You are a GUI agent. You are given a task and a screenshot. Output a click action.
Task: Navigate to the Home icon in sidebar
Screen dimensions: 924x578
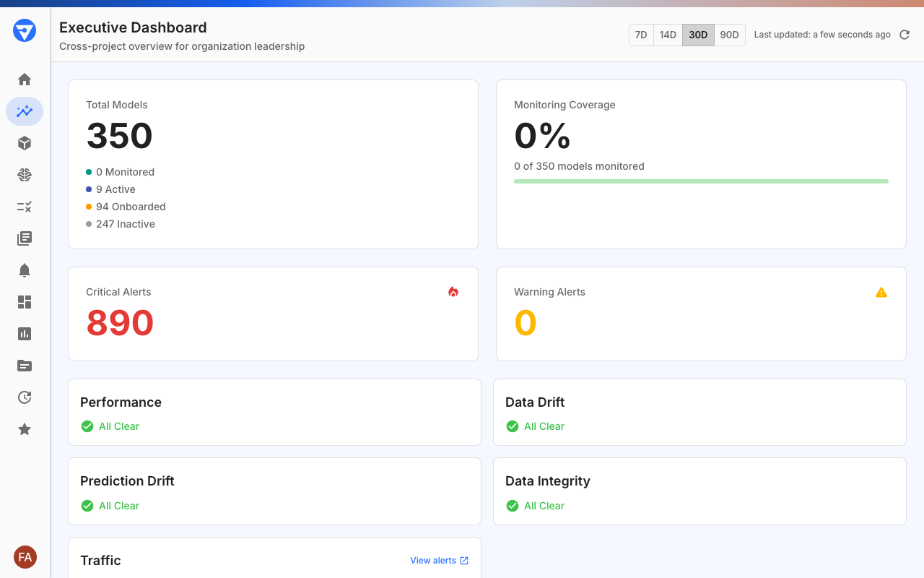click(x=25, y=79)
